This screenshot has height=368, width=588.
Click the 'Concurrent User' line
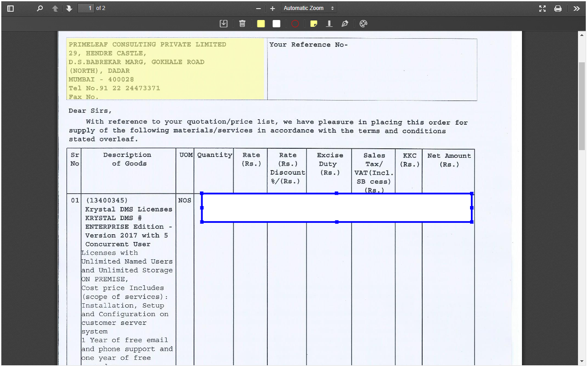(x=118, y=244)
